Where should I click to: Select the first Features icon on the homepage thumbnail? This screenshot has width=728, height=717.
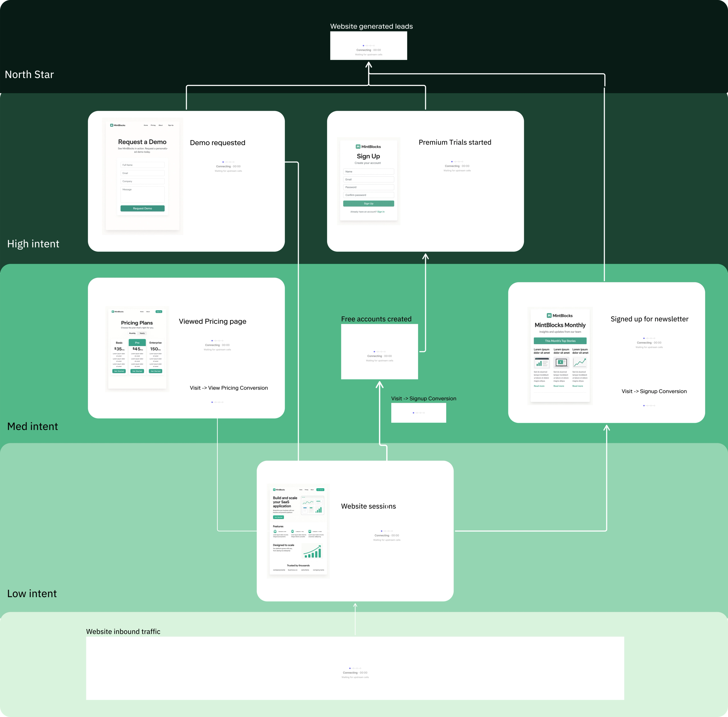pyautogui.click(x=275, y=531)
